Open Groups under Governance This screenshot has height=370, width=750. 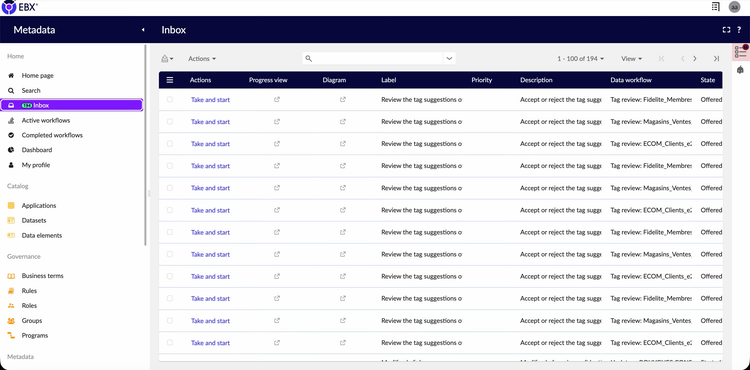coord(32,321)
